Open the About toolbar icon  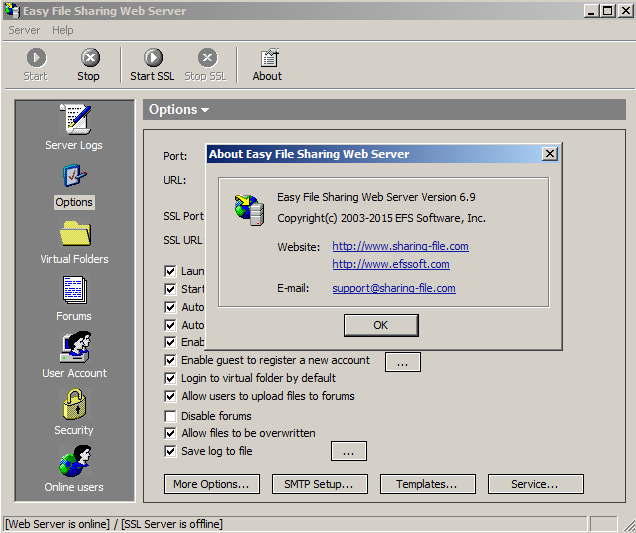(x=267, y=65)
